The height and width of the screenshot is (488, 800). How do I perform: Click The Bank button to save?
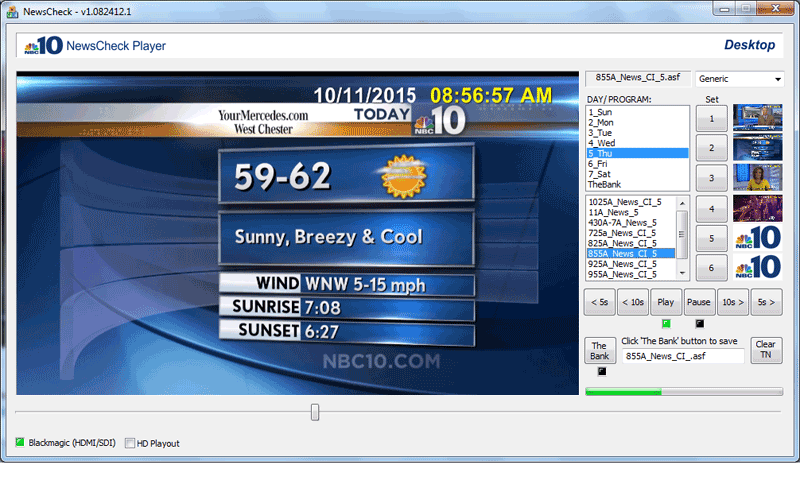click(x=599, y=351)
